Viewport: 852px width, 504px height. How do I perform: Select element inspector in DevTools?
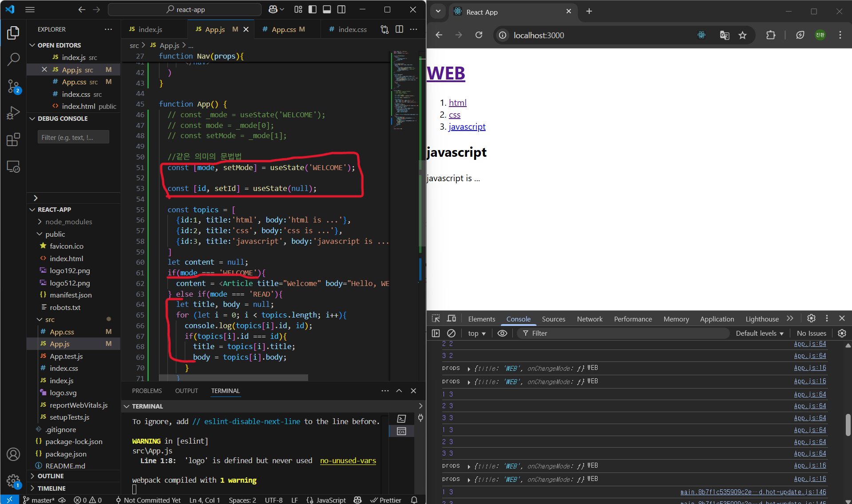pos(436,319)
